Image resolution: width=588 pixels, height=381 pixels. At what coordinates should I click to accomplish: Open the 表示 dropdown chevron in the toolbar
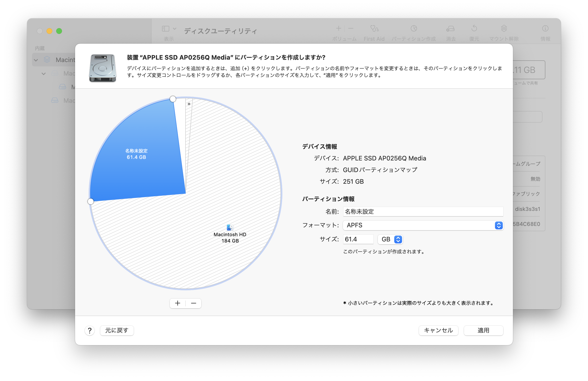[x=175, y=29]
